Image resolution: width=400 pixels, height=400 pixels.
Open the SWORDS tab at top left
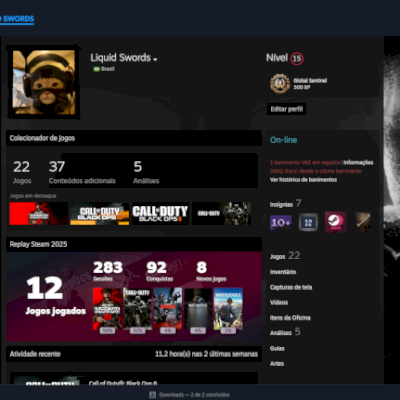pyautogui.click(x=17, y=19)
